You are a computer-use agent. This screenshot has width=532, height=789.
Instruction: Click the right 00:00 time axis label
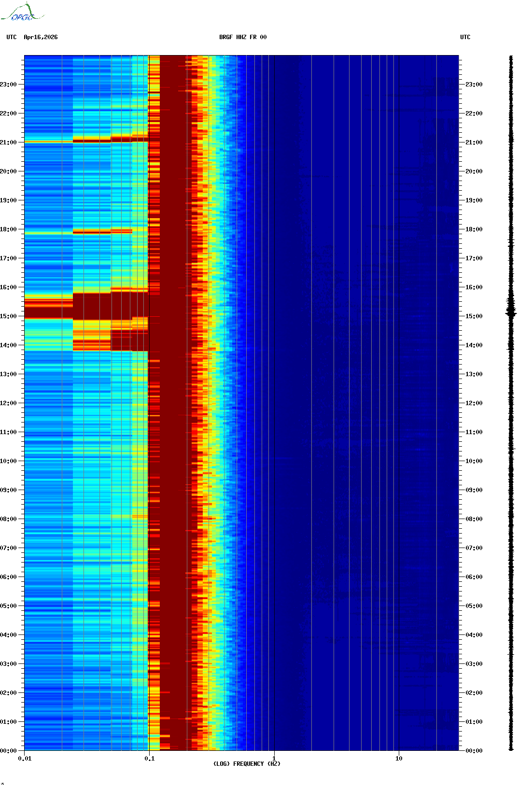(x=474, y=751)
